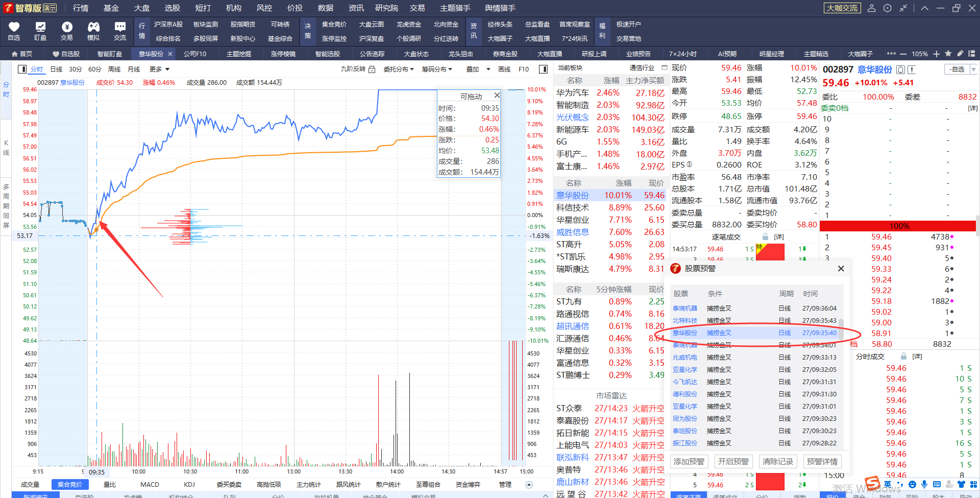Open the 叠加 dropdown arrow
This screenshot has height=498, width=980.
coord(488,69)
